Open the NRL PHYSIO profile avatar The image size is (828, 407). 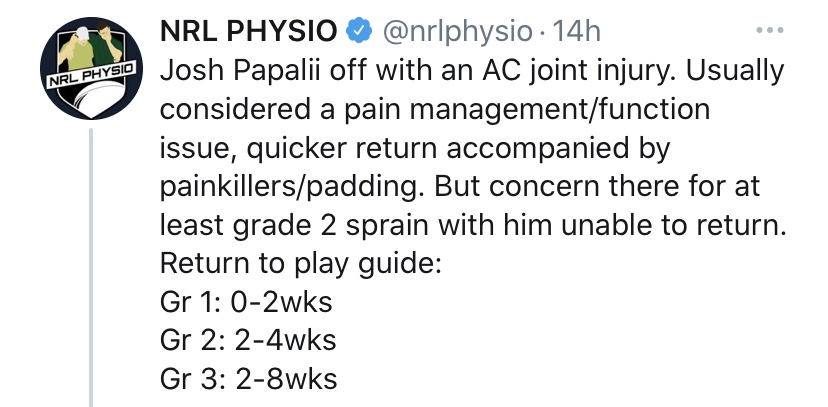coord(92,69)
